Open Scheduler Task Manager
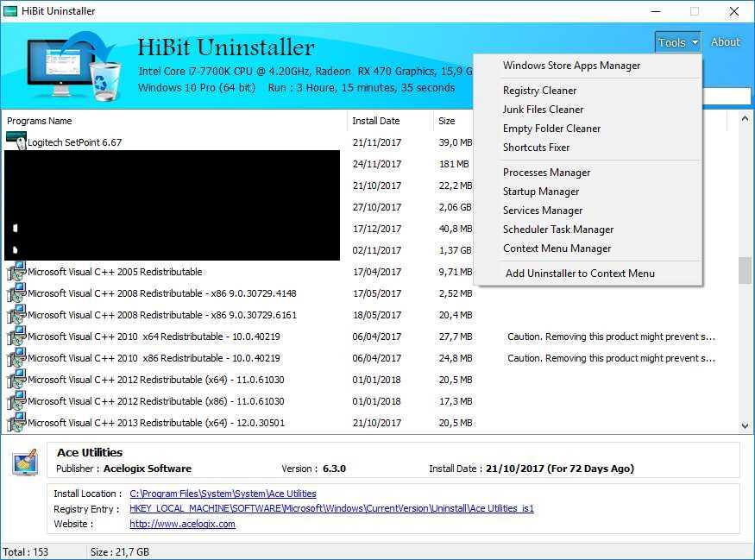 click(558, 230)
